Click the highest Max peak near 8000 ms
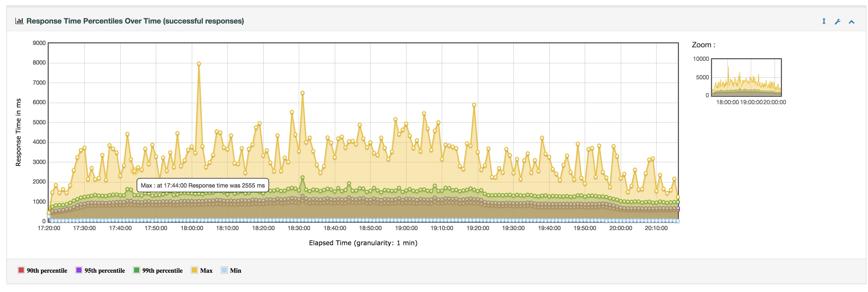This screenshot has width=868, height=292. click(x=199, y=64)
